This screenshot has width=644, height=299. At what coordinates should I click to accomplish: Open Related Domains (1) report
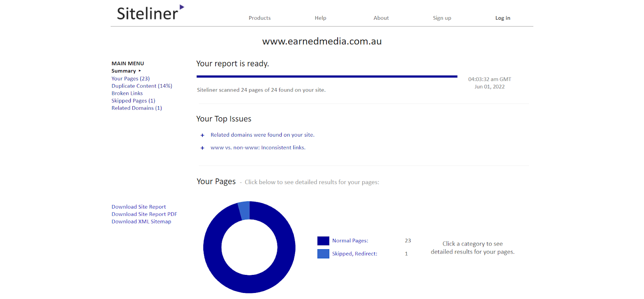pyautogui.click(x=137, y=108)
